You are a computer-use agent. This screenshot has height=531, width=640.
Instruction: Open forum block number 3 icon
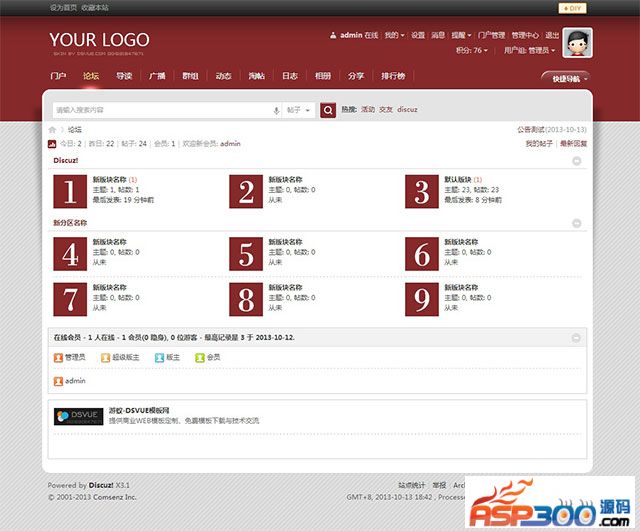(422, 191)
